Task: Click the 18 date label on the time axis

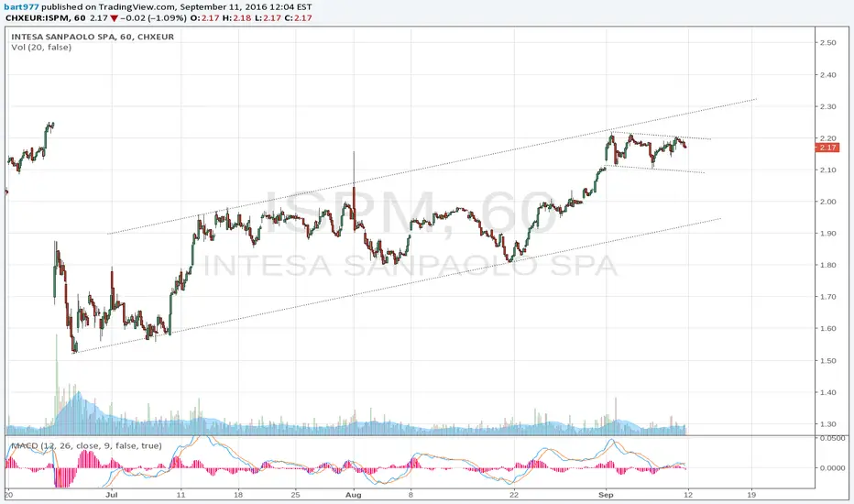Action: (238, 495)
